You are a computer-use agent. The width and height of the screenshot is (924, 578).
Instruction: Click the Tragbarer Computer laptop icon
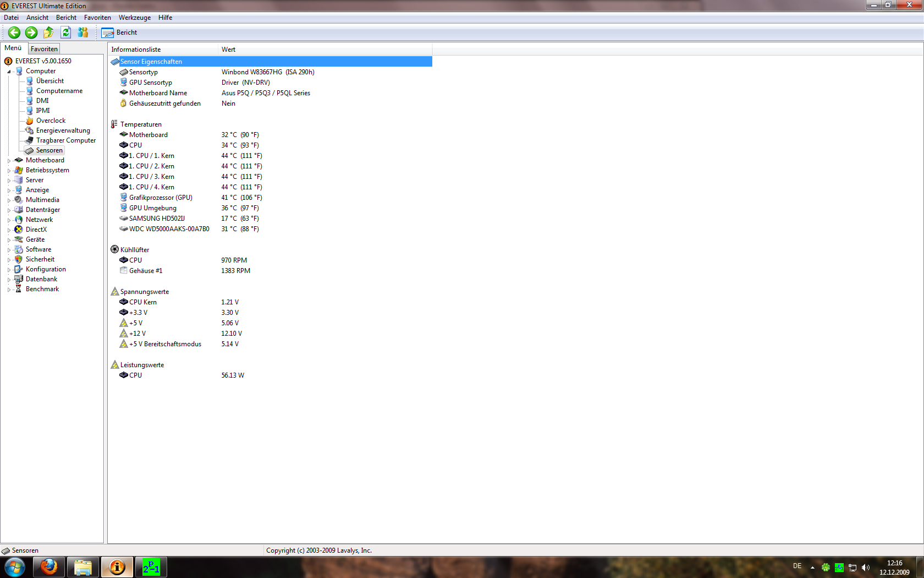coord(30,140)
